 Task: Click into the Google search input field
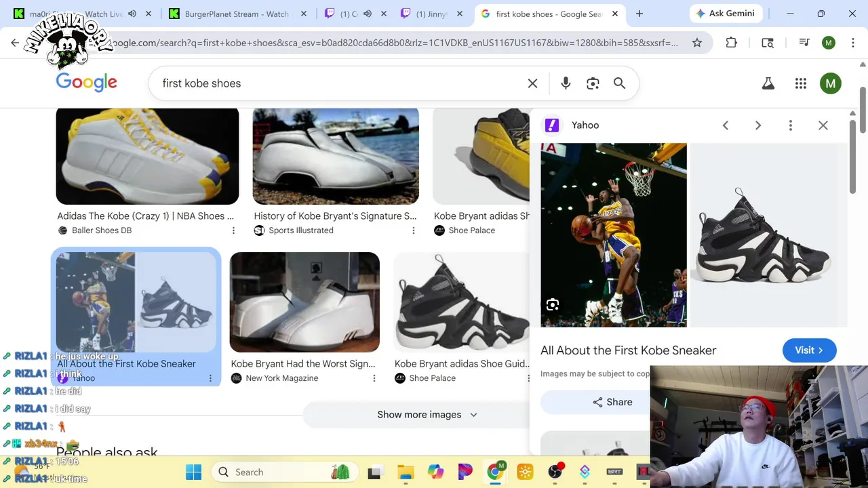(x=339, y=83)
